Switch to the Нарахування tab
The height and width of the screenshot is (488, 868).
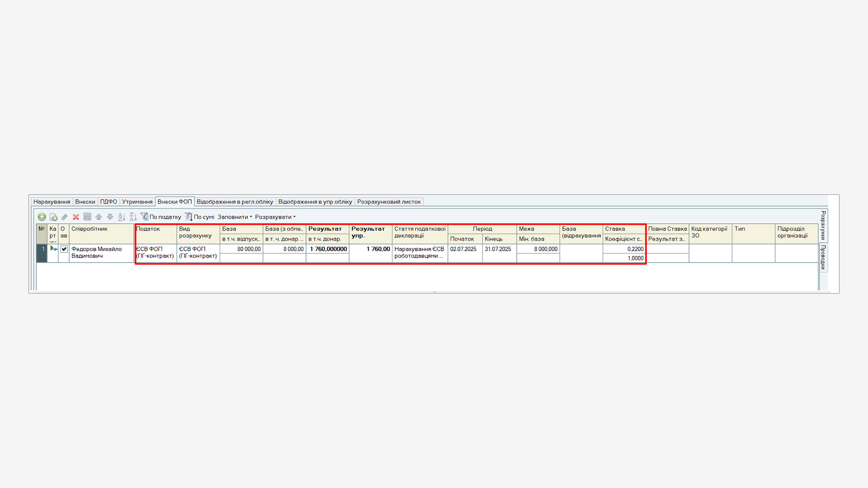coord(52,202)
